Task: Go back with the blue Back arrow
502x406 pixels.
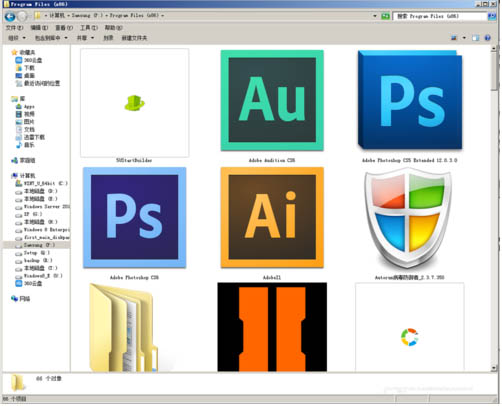Action: (10, 16)
